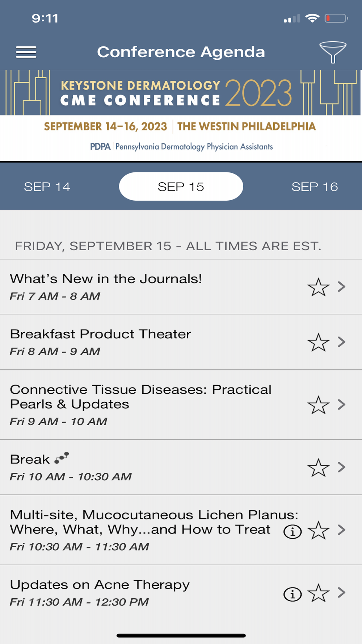Show info for Mucocutaneous Lichen Planus session
Screen dimensions: 362x644
click(x=292, y=531)
